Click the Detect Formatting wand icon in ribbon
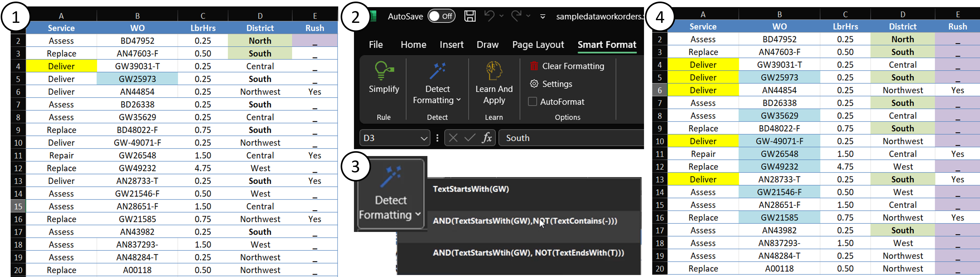This screenshot has width=980, height=277. click(437, 71)
